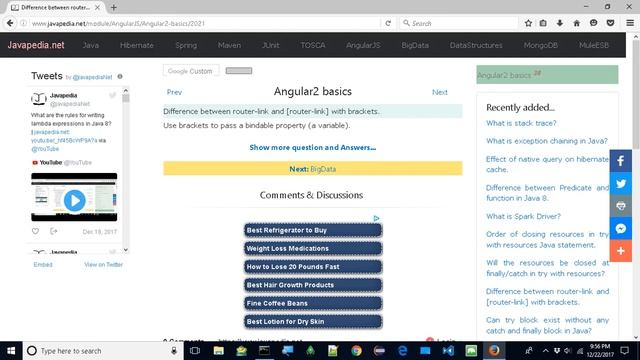640x360 pixels.
Task: Go to the Firefox home icon
Action: [x=576, y=23]
